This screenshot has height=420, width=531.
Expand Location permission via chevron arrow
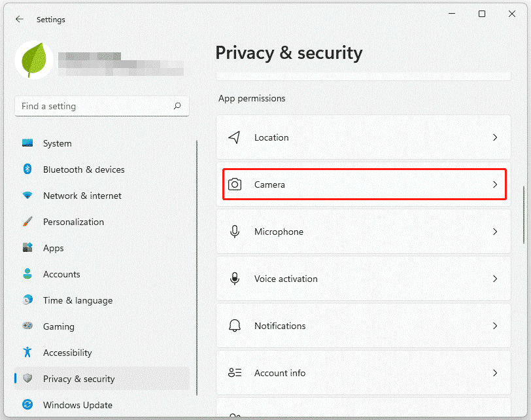[x=495, y=137]
